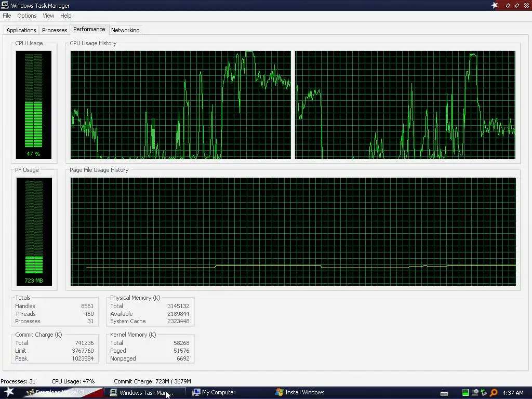This screenshot has width=532, height=399.
Task: Open the View menu
Action: pyautogui.click(x=48, y=16)
